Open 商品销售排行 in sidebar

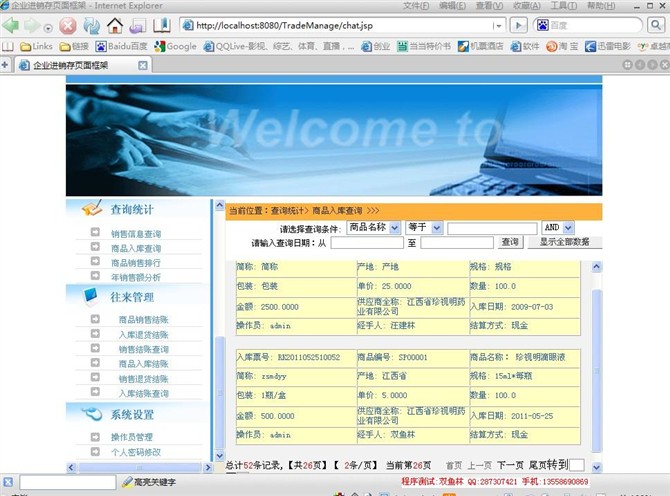click(x=136, y=263)
